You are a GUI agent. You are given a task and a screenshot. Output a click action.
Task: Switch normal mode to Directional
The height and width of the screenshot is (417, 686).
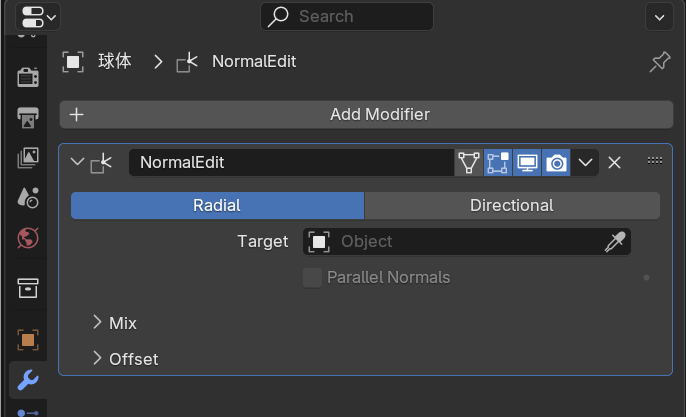click(x=511, y=206)
